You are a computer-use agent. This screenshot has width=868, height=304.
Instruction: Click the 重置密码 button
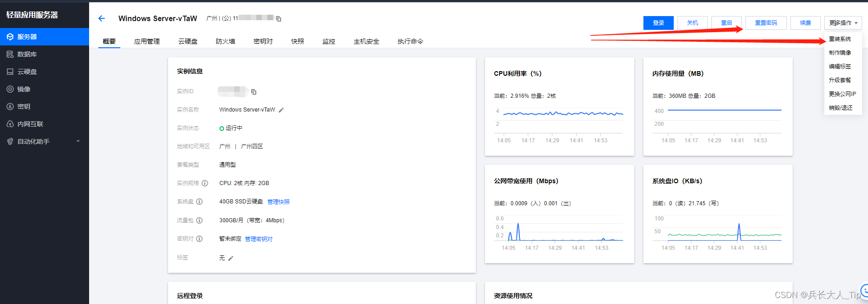tap(766, 23)
